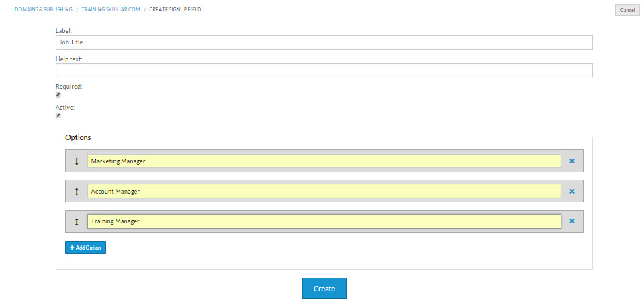Viewport: 644px width, 304px height.
Task: Go to Domains & Publishing breadcrumb
Action: point(43,10)
